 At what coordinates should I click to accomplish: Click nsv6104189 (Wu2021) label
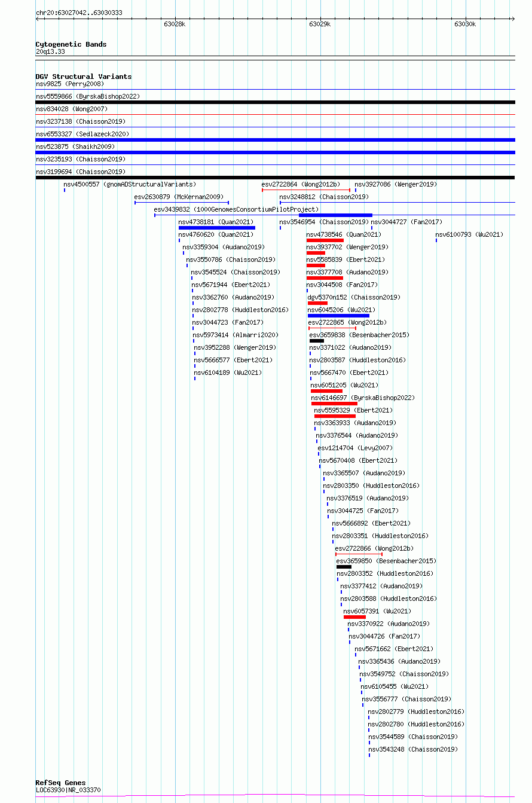[228, 373]
